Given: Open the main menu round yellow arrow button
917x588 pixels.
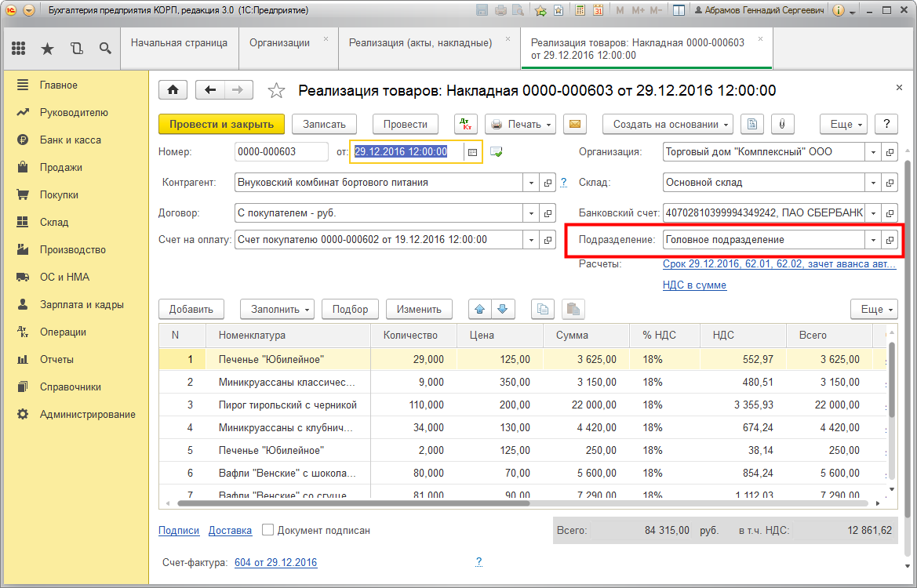Looking at the screenshot, I should [x=29, y=10].
